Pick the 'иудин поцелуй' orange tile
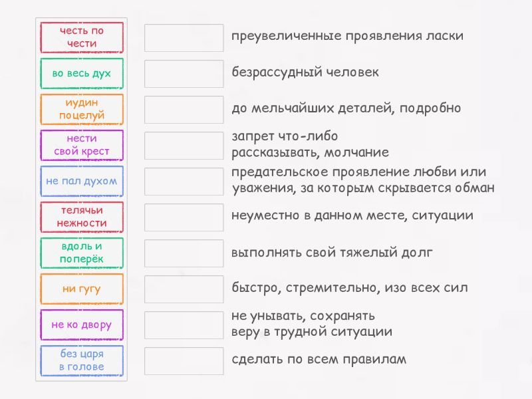 point(82,109)
